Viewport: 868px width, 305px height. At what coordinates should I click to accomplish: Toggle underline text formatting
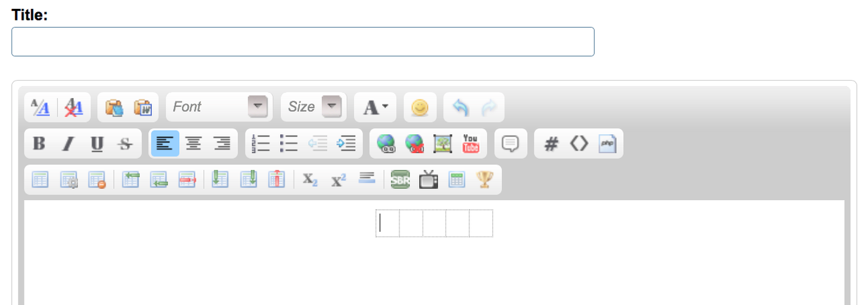coord(96,144)
